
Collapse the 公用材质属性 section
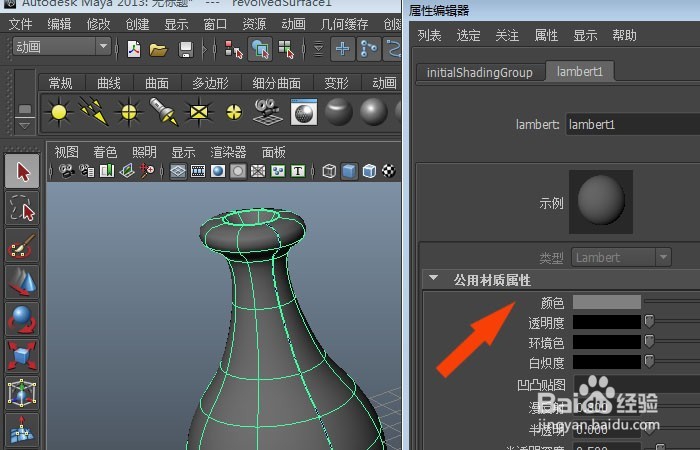coord(433,278)
